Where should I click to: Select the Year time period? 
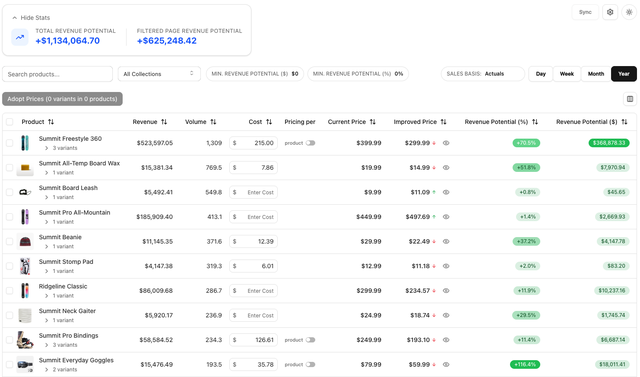tap(624, 74)
